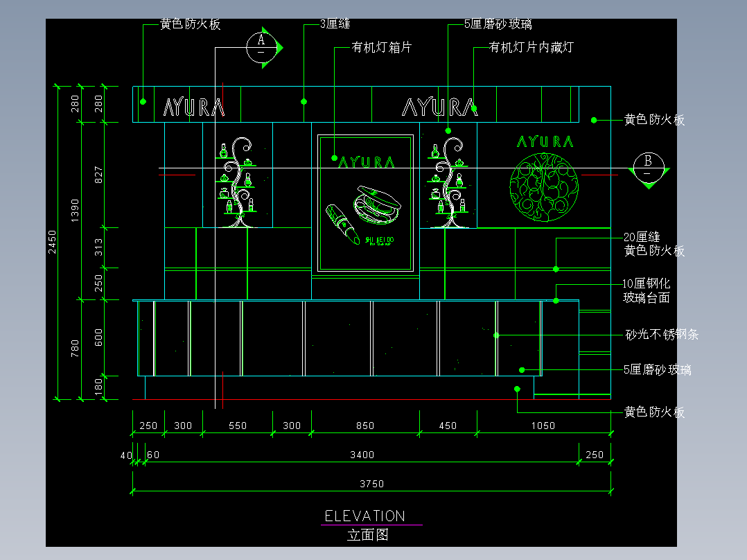
Task: Select the circular AYURA swirl emblem
Action: coord(544,187)
